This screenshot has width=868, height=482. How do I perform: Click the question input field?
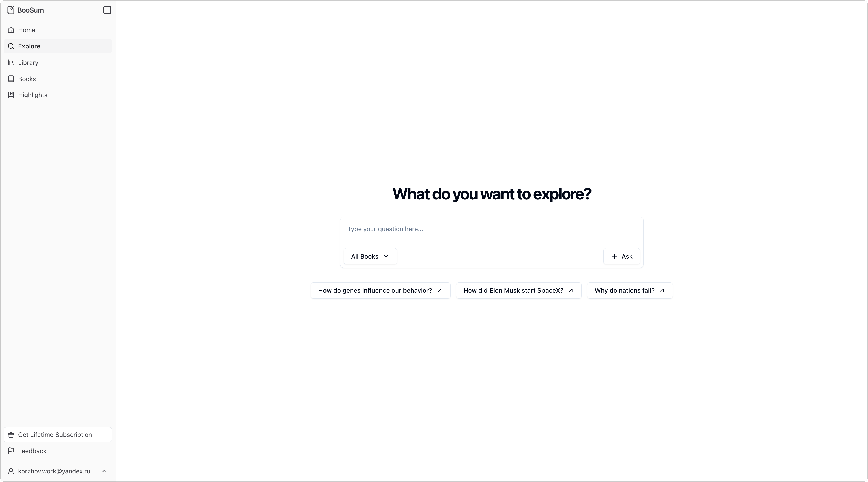[492, 229]
